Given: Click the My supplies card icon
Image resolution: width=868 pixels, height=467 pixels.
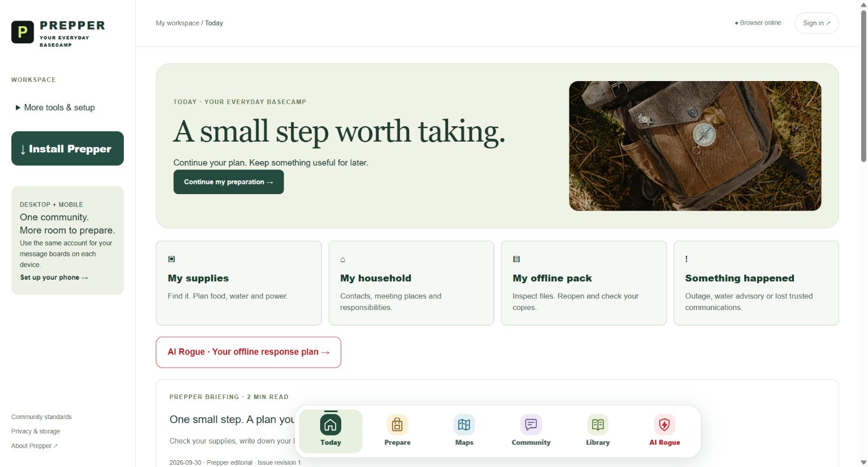Looking at the screenshot, I should coord(171,259).
